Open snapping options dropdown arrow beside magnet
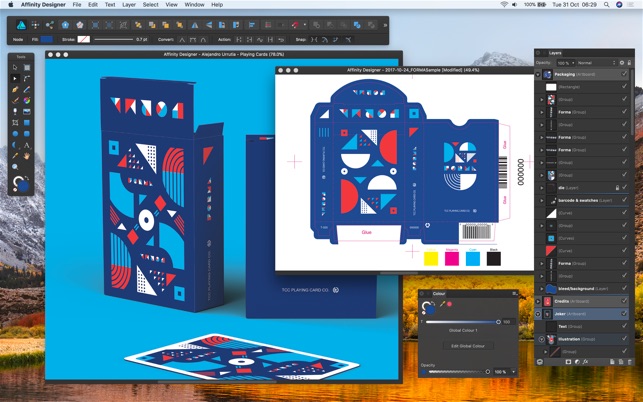Screen dimensions: 643x402 click(304, 25)
